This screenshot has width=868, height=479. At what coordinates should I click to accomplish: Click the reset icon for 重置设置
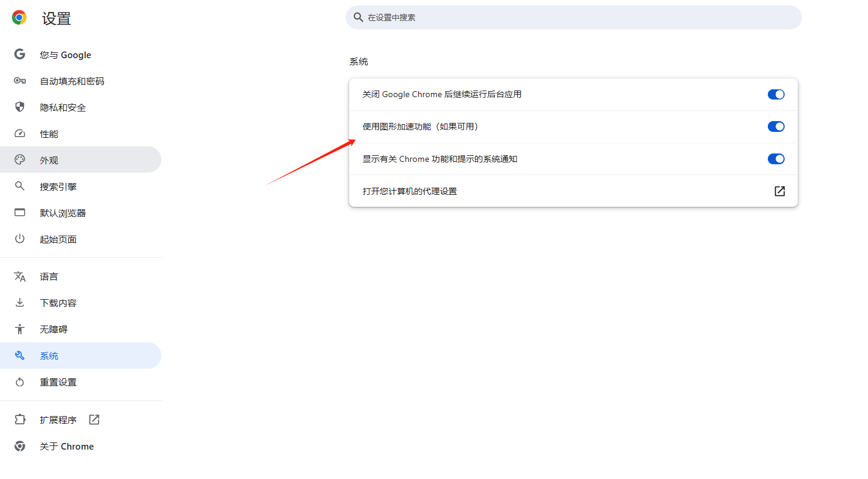tap(20, 382)
